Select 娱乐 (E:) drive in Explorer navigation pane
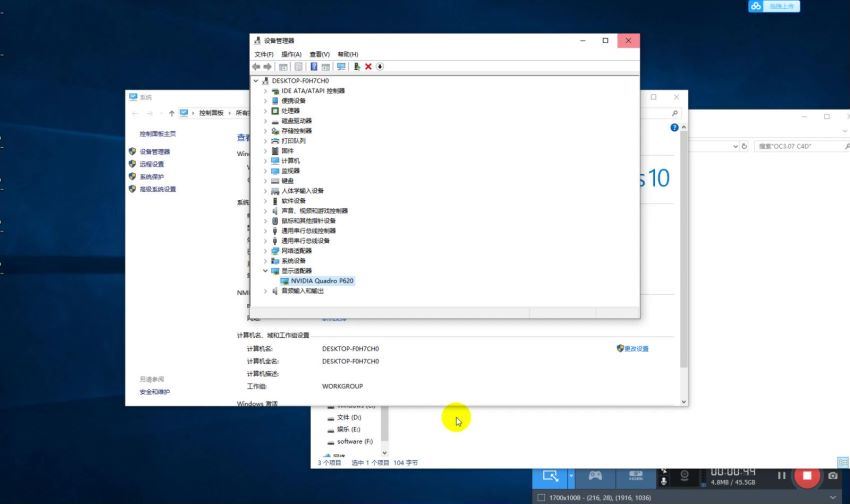The height and width of the screenshot is (504, 850). click(349, 429)
